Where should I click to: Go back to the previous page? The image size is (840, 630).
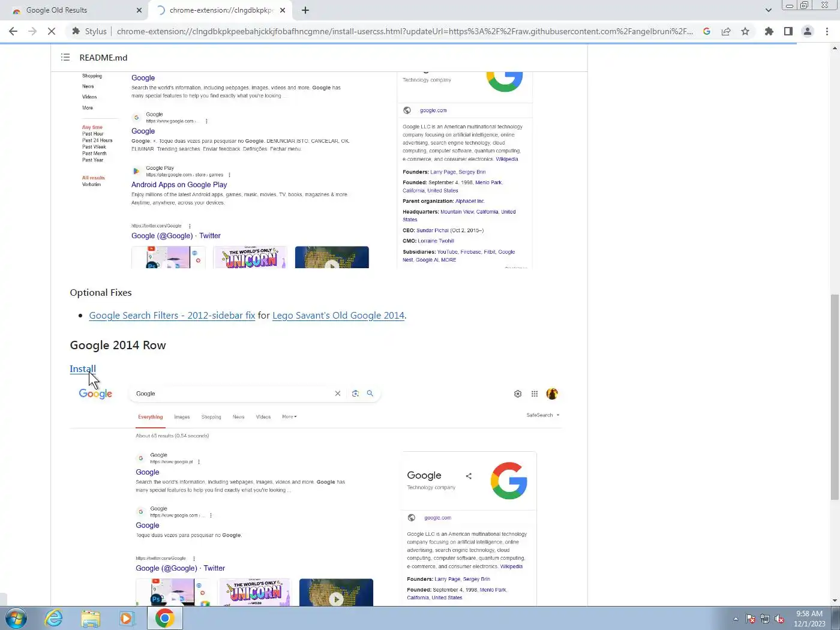point(13,31)
